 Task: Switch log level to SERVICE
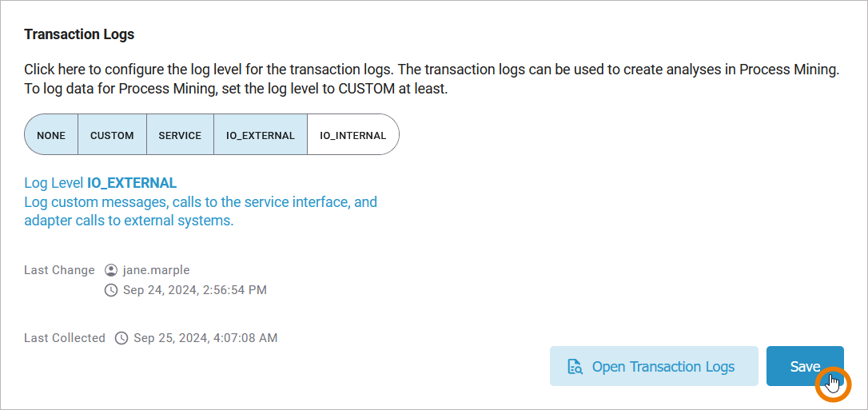(x=180, y=135)
